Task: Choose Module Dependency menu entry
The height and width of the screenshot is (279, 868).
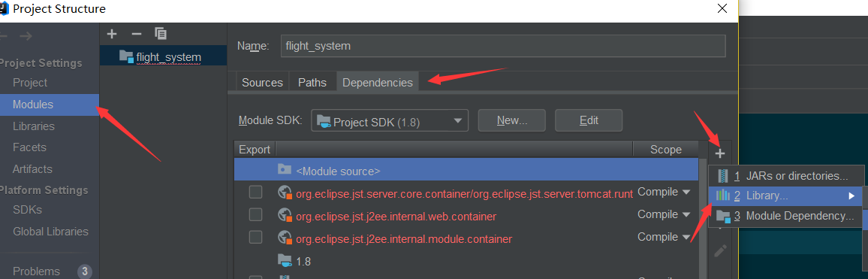Action: click(785, 217)
